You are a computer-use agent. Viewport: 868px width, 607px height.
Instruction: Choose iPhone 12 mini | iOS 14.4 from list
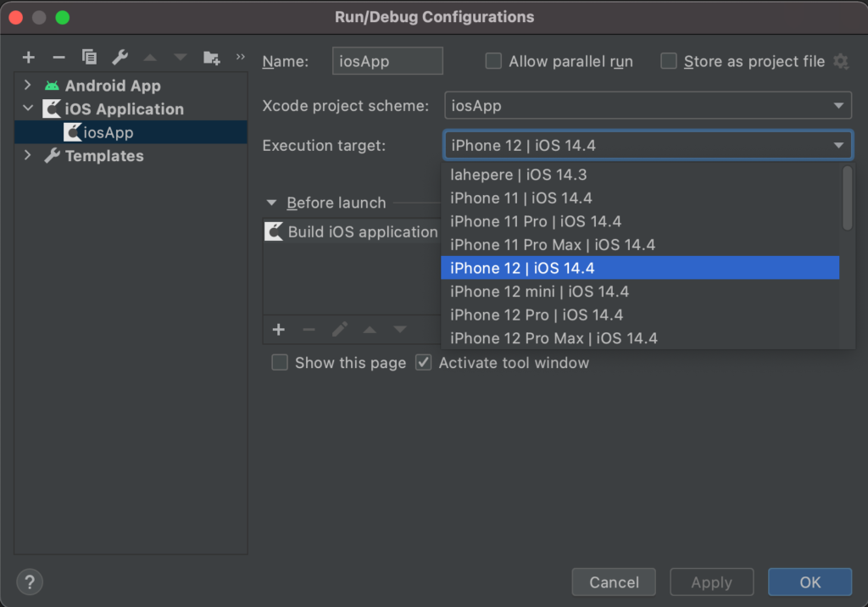539,292
